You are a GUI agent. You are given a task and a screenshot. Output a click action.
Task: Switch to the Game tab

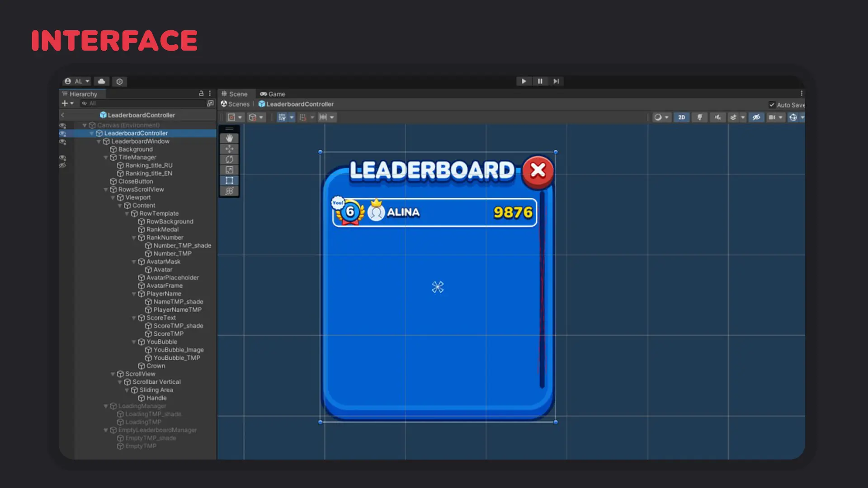pos(272,94)
